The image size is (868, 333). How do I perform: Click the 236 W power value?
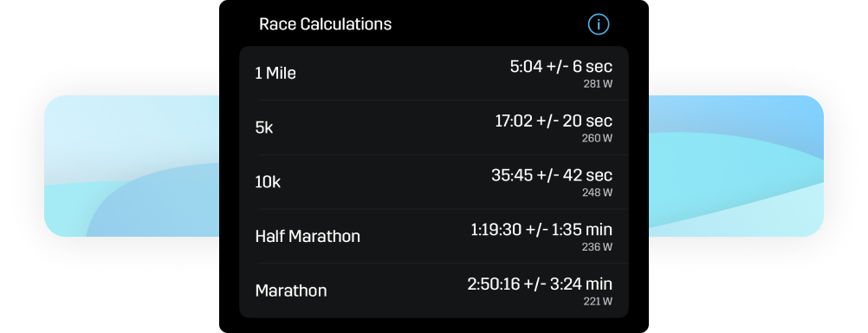coord(598,247)
